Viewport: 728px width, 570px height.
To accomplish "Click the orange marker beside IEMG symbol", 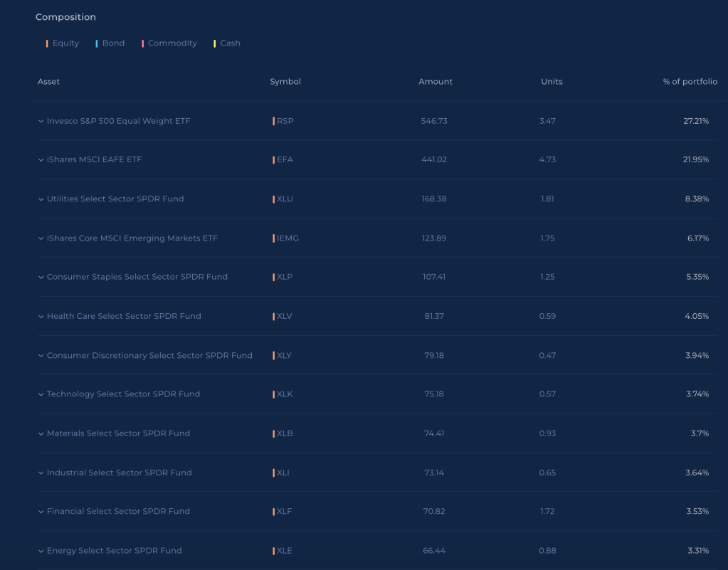I will (x=273, y=238).
